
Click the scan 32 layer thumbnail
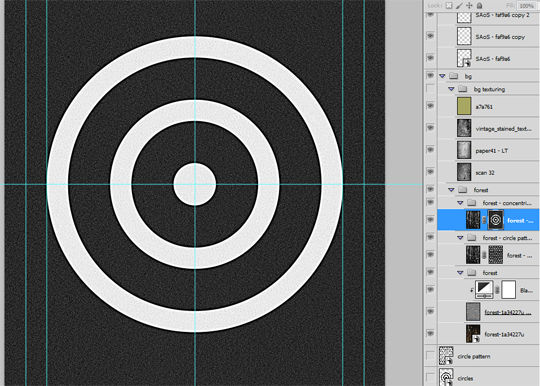[464, 172]
